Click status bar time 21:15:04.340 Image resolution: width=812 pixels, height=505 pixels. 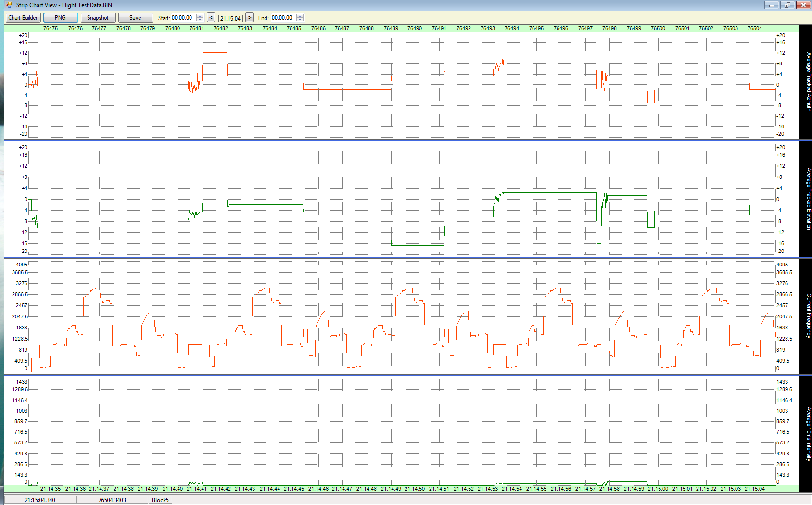tap(40, 500)
